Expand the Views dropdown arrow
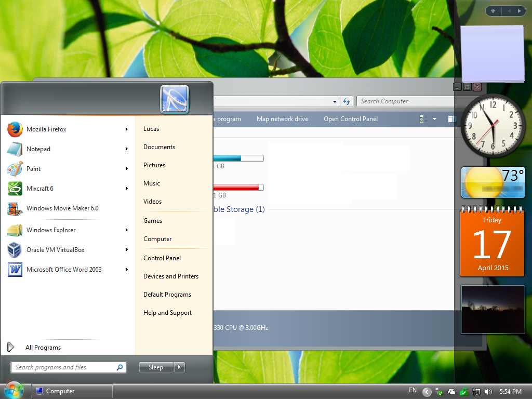 pos(434,118)
